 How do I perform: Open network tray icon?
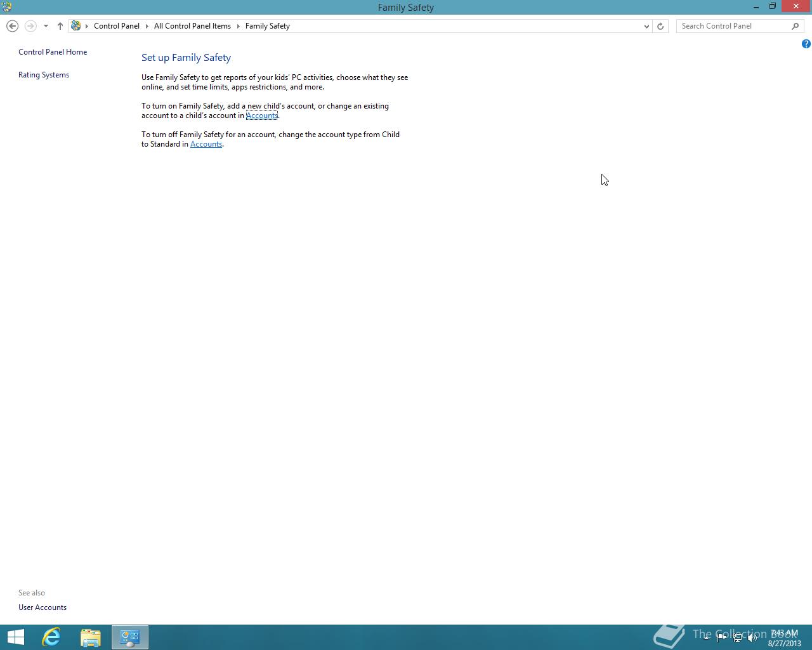click(x=737, y=637)
